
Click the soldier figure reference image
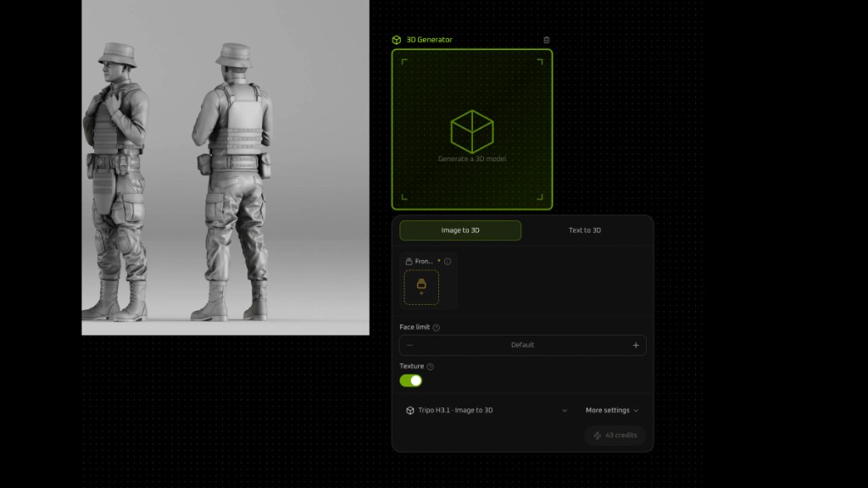pos(225,167)
